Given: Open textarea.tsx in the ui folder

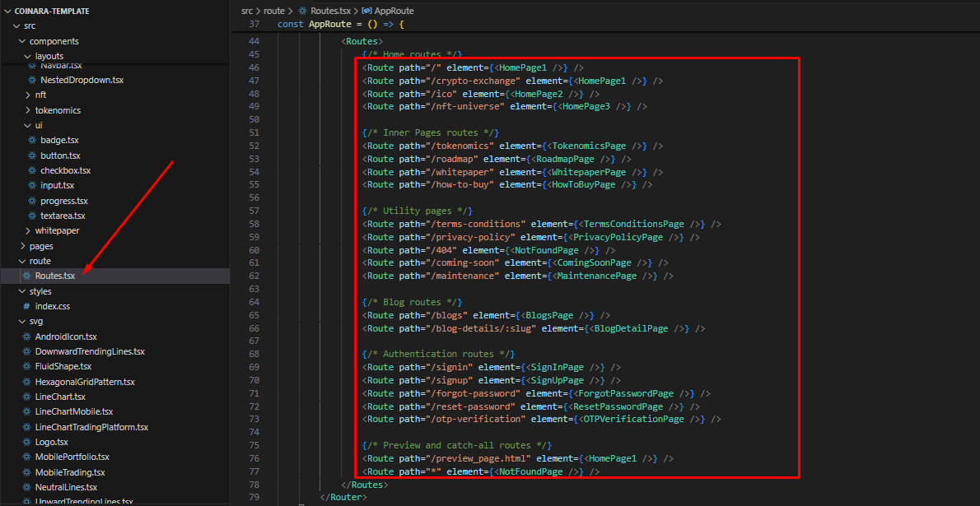Looking at the screenshot, I should 63,216.
